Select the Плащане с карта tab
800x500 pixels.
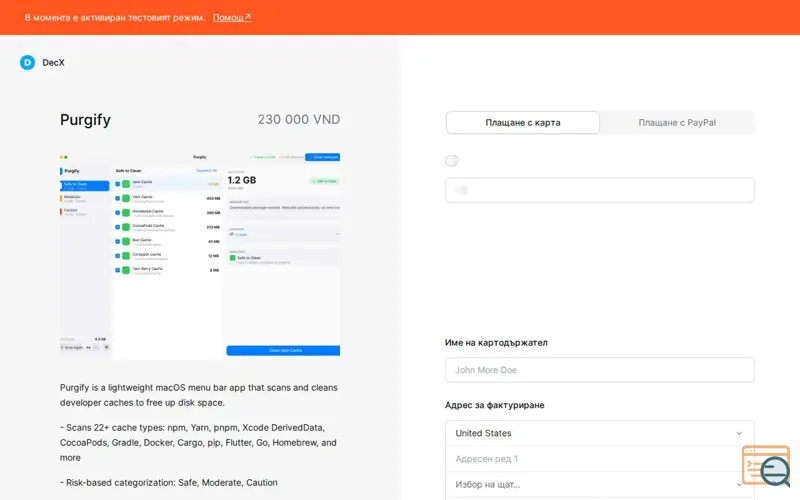pyautogui.click(x=522, y=122)
